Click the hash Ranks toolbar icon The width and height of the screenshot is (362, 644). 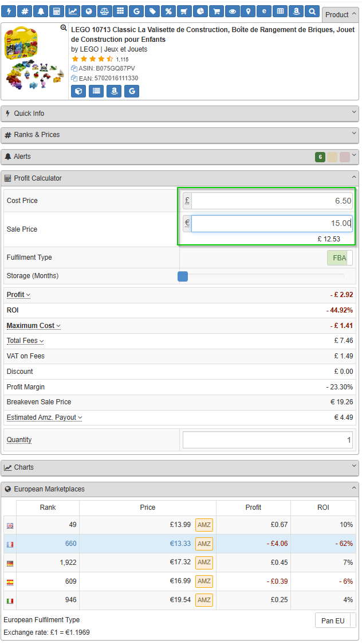click(x=25, y=11)
